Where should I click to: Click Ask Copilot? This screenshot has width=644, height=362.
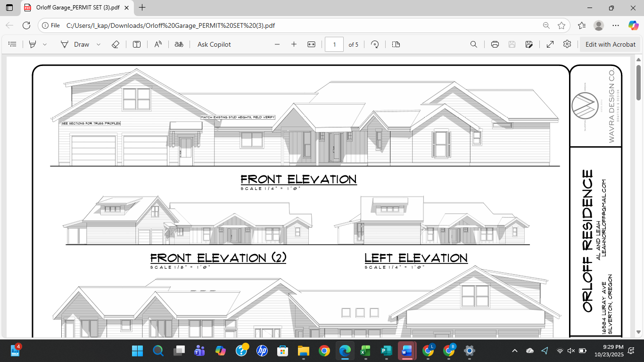click(214, 44)
